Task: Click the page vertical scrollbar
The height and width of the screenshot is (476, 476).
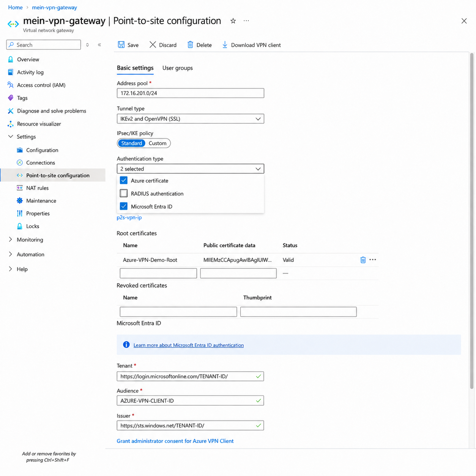Action: tap(472, 221)
